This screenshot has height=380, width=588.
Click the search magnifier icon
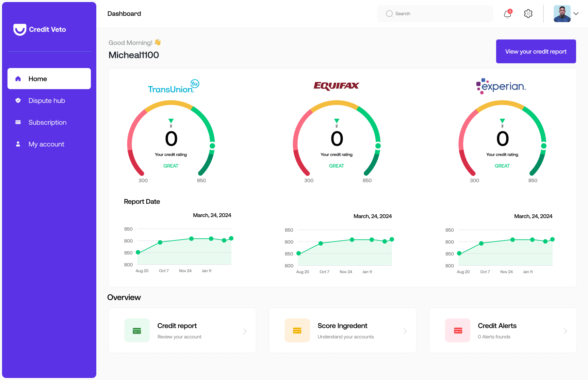(389, 14)
